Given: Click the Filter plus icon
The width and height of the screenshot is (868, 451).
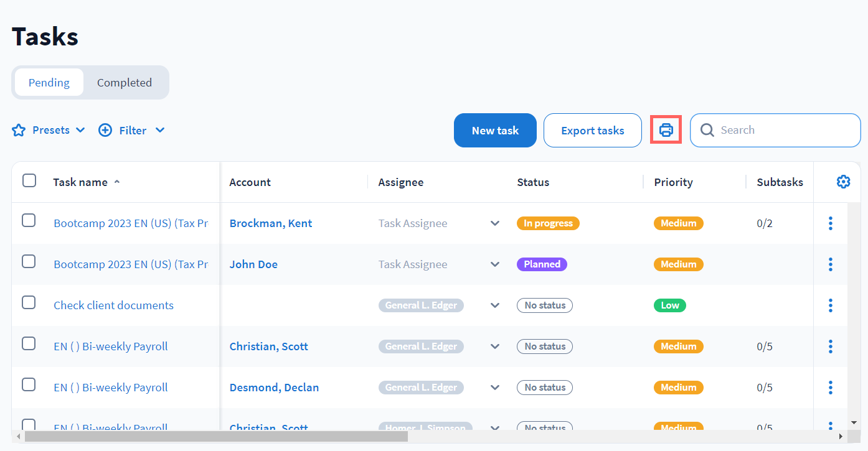Looking at the screenshot, I should (105, 131).
